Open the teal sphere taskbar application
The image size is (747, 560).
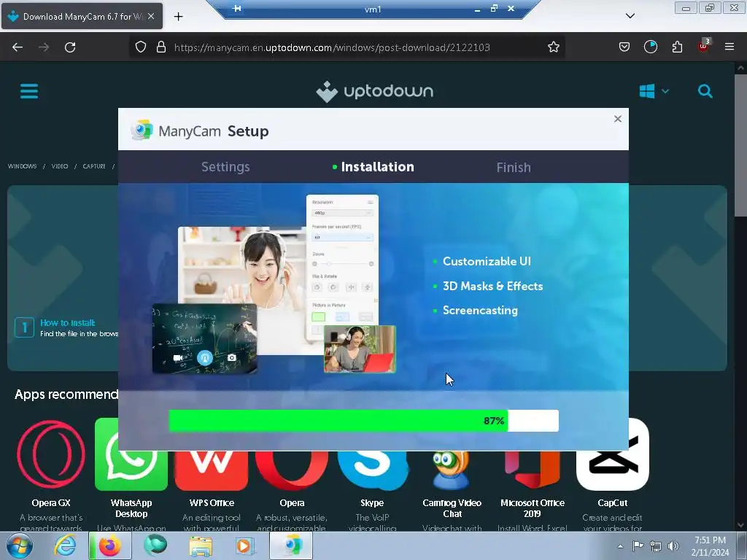tap(155, 545)
